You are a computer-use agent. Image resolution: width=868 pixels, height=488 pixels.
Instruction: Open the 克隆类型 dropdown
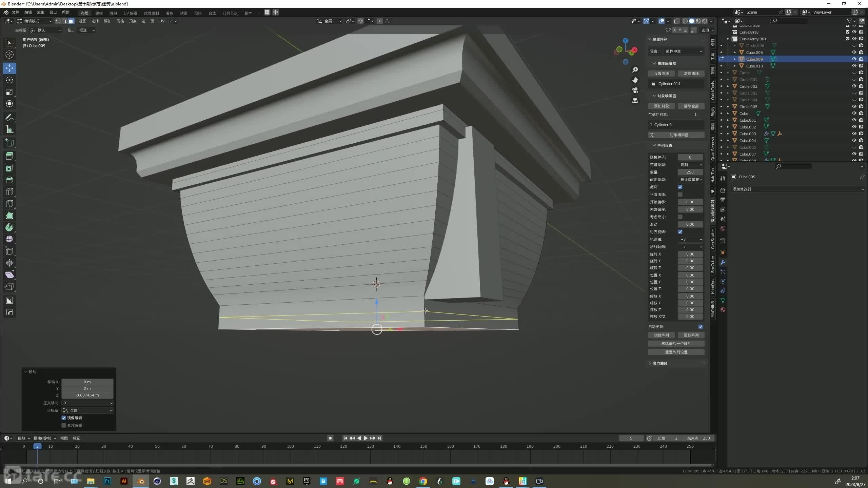[691, 165]
